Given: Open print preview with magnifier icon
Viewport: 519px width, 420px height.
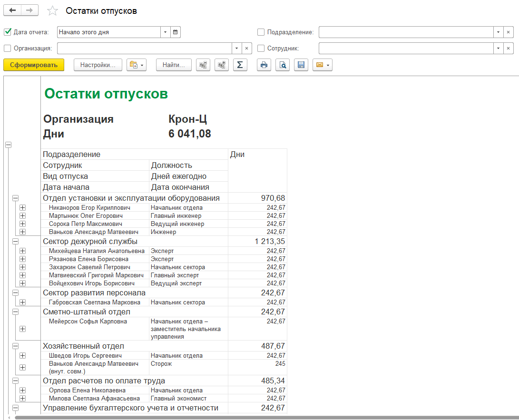Looking at the screenshot, I should tap(283, 65).
